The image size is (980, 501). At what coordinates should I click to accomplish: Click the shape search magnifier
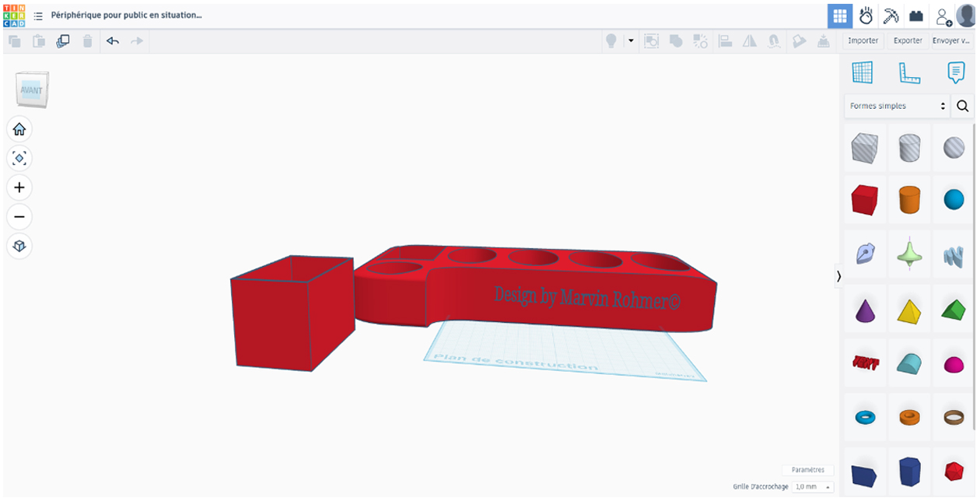[x=963, y=106]
